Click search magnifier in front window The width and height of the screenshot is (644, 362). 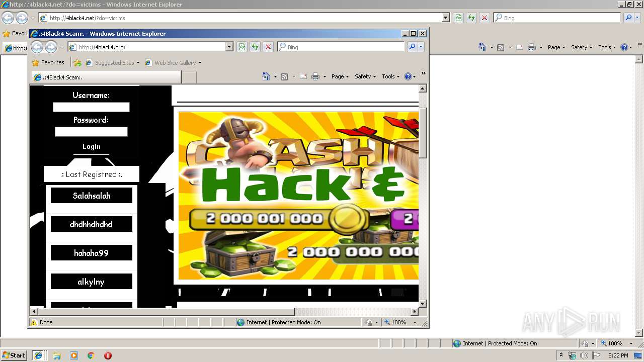point(412,47)
